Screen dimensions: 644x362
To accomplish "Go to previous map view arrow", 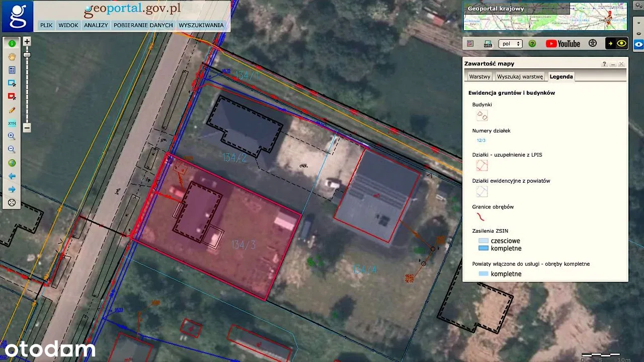I will [x=12, y=176].
